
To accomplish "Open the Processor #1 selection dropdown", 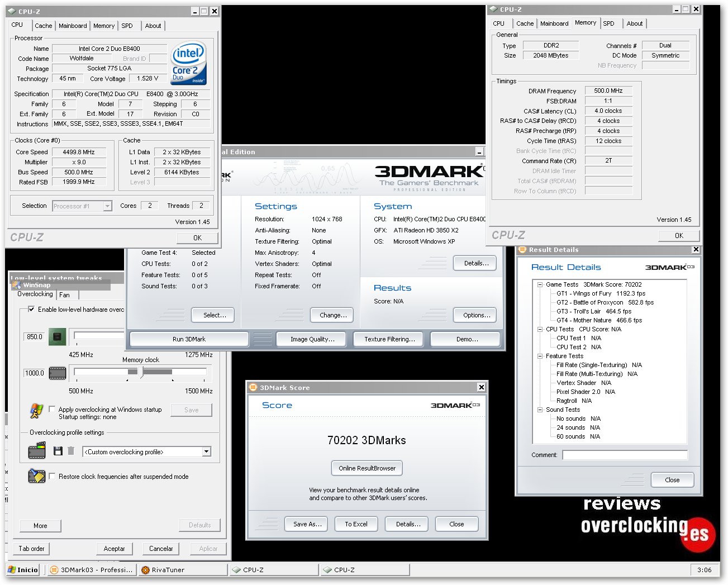I will [107, 206].
